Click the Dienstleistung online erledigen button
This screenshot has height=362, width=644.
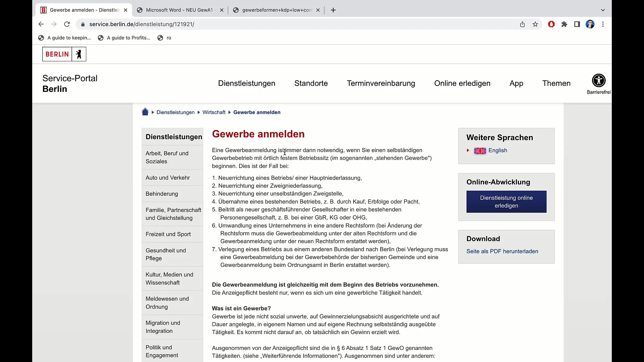coord(506,201)
